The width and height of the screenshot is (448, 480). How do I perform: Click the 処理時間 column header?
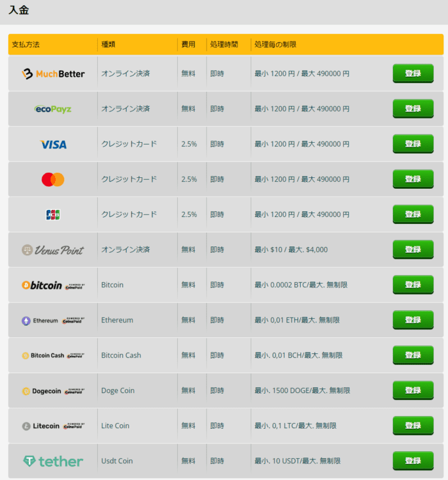click(x=224, y=44)
